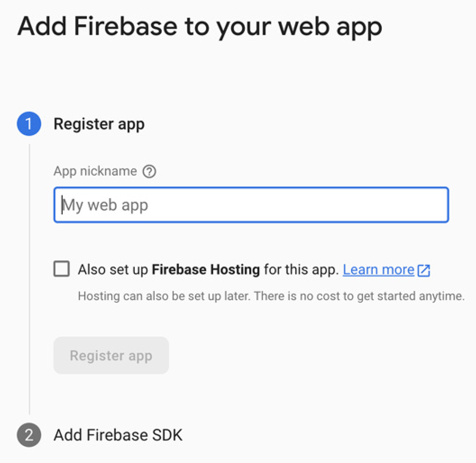476x463 pixels.
Task: Select the Add Firebase SDK section header
Action: click(x=118, y=435)
